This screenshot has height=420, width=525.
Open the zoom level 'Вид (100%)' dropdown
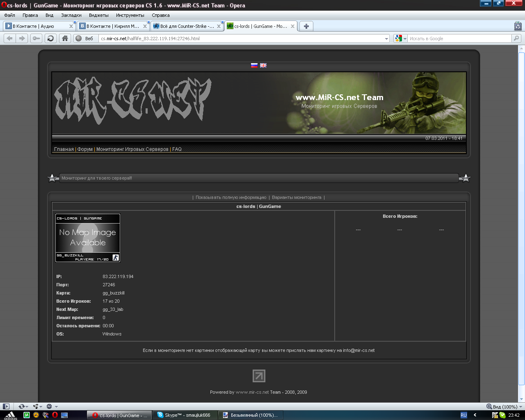click(520, 407)
